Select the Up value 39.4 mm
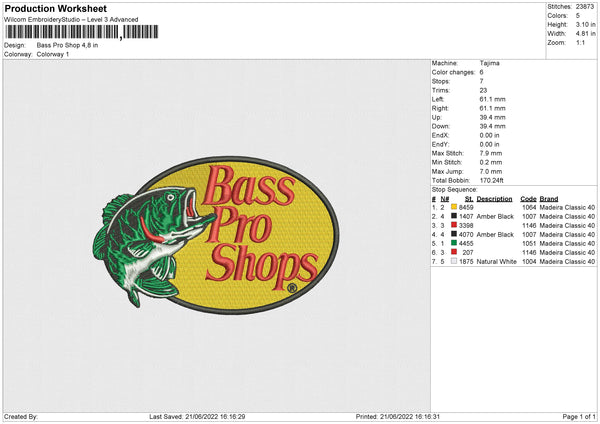The image size is (600, 424). tap(492, 117)
